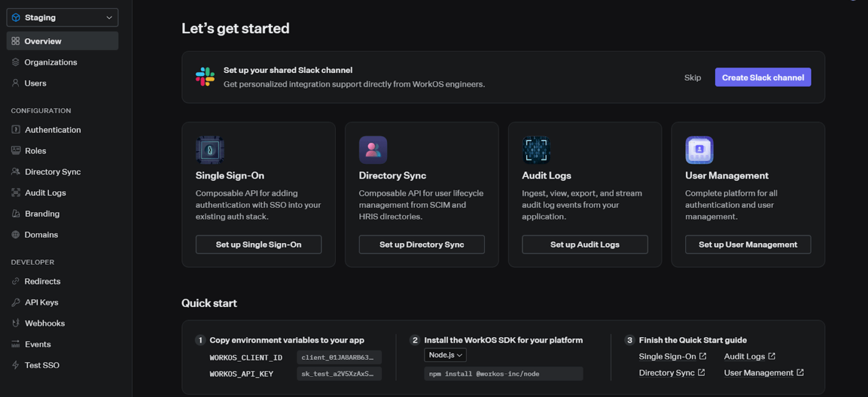Copy the npm install command

click(x=503, y=374)
